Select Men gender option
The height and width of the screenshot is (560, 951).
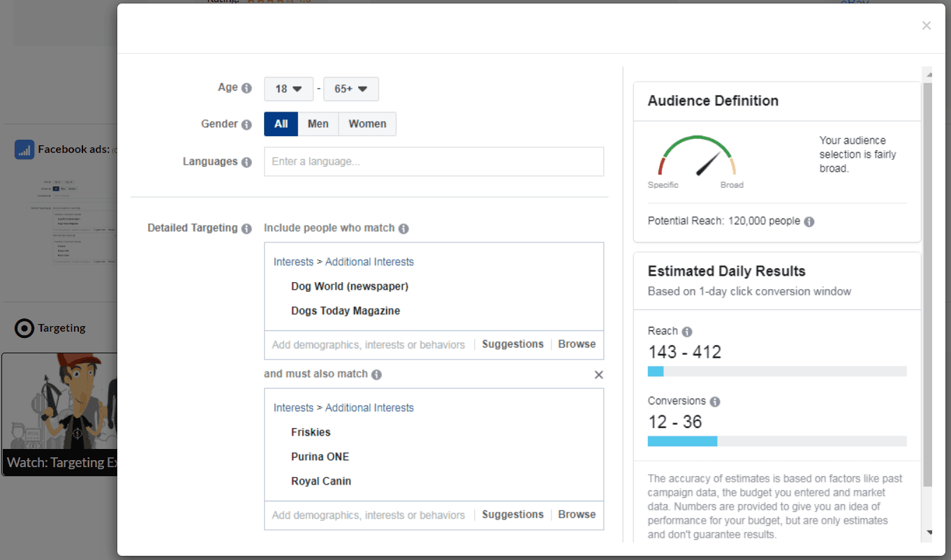tap(318, 124)
